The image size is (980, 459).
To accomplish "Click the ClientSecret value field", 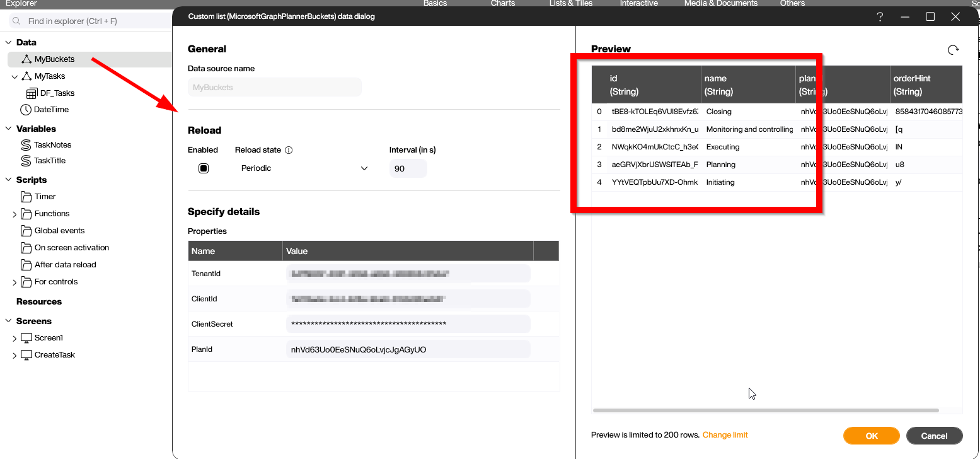I will [408, 324].
